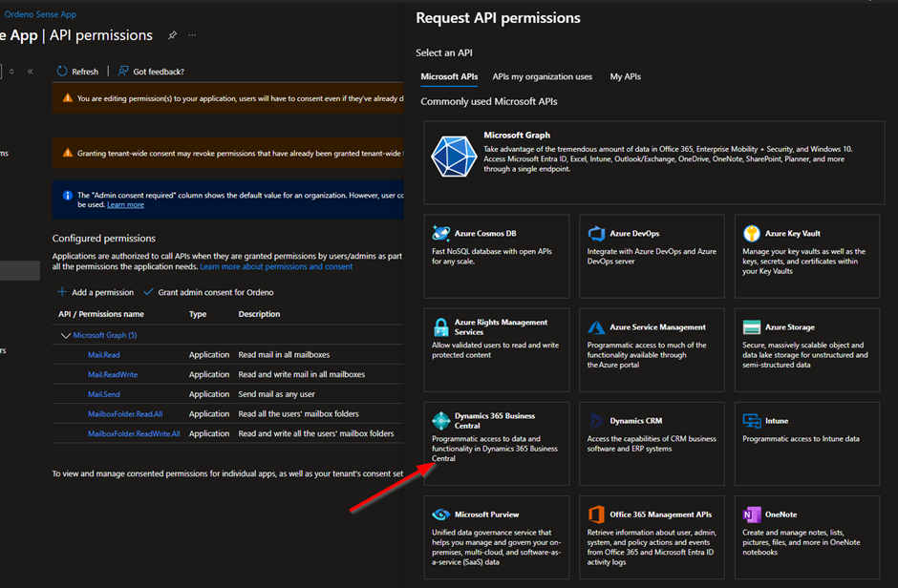Click the blue info icon in notice
Image resolution: width=898 pixels, height=588 pixels.
pos(67,196)
